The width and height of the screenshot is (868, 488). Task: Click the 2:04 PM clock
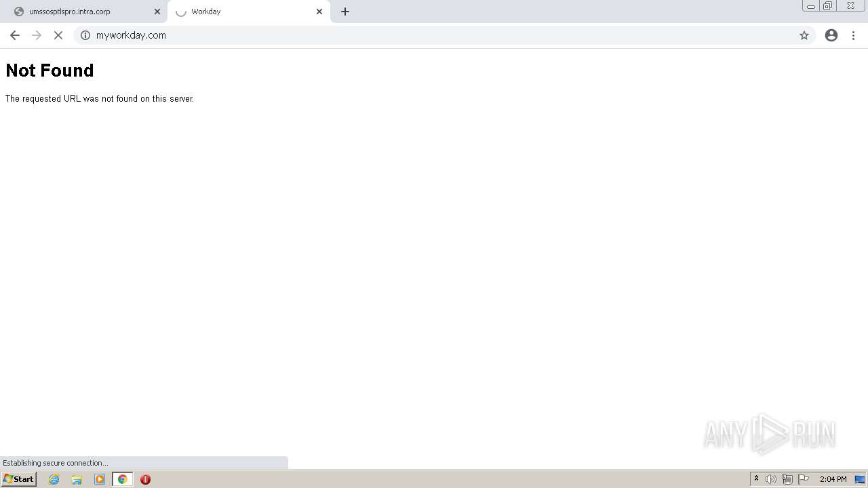[833, 479]
